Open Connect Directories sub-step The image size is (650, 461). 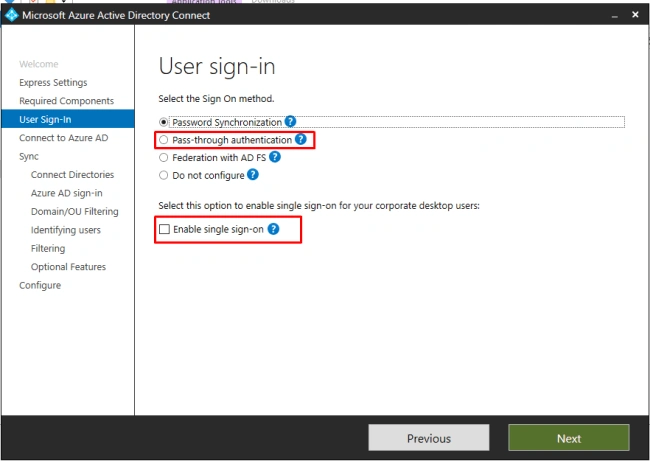pos(72,175)
